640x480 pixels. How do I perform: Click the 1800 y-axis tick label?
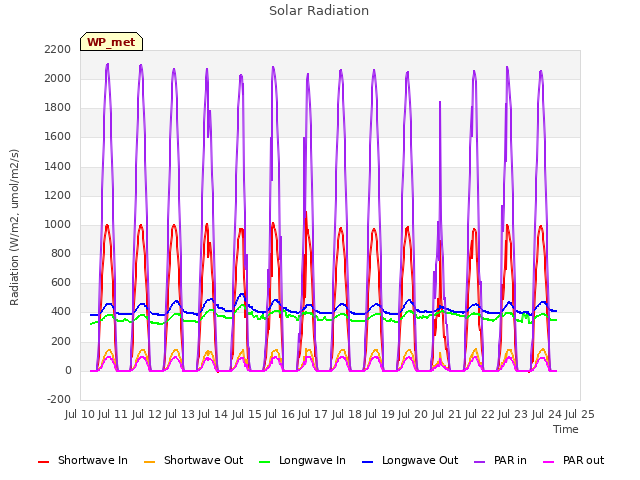tap(58, 108)
